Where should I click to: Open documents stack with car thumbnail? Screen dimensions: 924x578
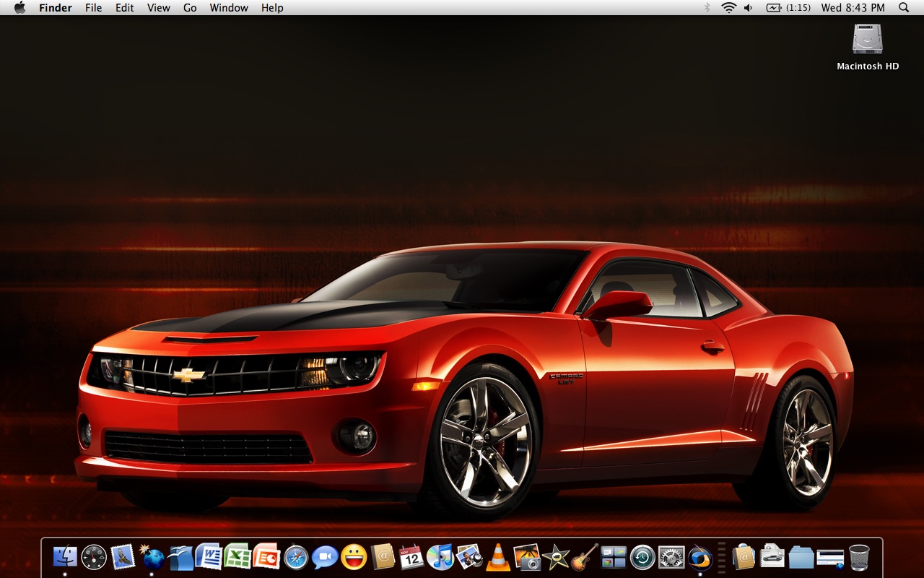coord(772,557)
